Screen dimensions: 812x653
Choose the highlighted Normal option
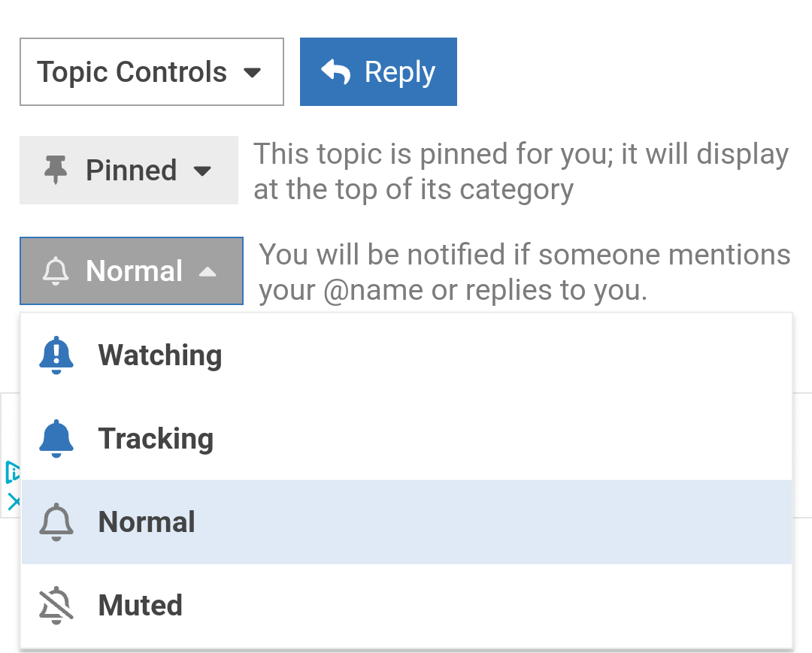pos(407,522)
